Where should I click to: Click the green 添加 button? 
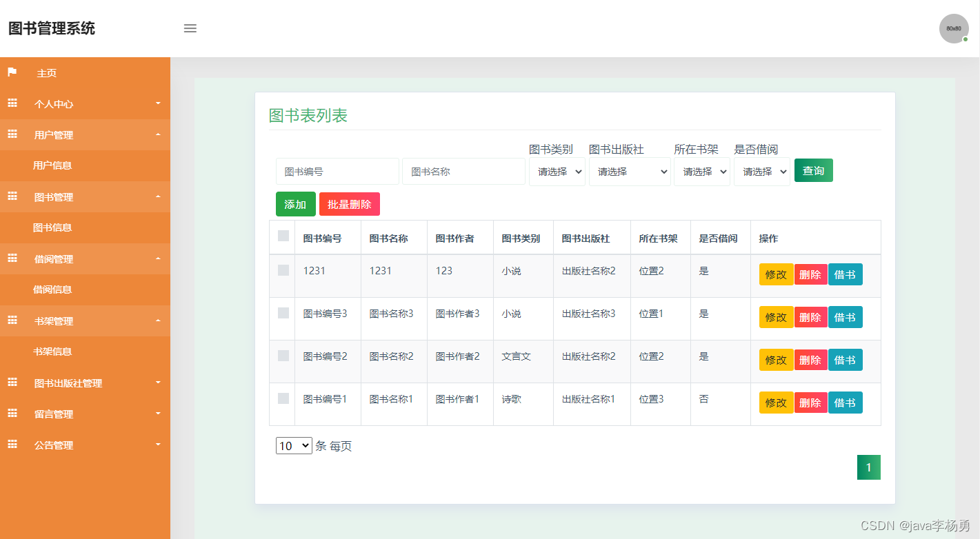point(296,204)
